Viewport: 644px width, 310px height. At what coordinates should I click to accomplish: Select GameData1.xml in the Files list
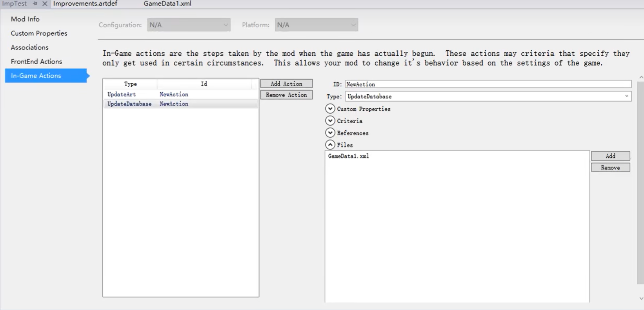click(x=348, y=156)
